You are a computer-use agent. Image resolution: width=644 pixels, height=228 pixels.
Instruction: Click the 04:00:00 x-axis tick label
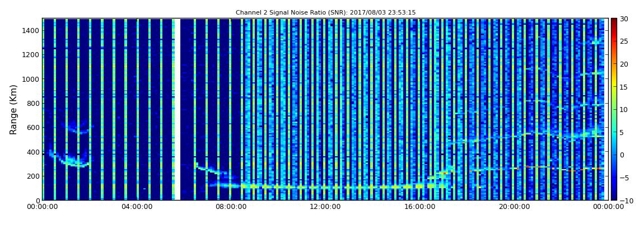(137, 207)
